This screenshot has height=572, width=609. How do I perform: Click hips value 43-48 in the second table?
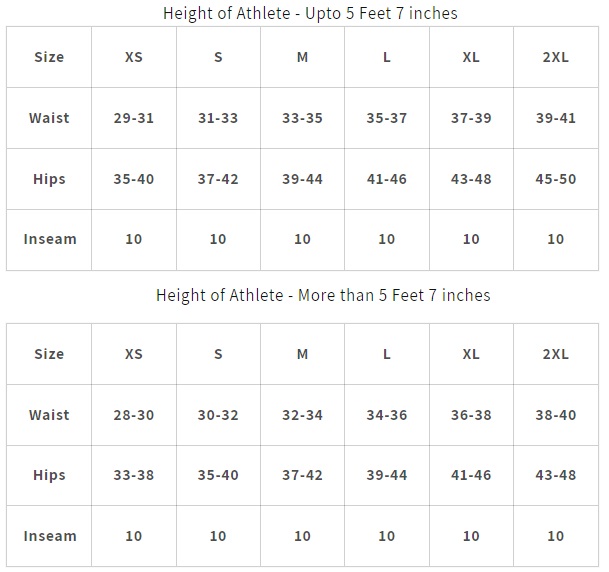point(555,475)
